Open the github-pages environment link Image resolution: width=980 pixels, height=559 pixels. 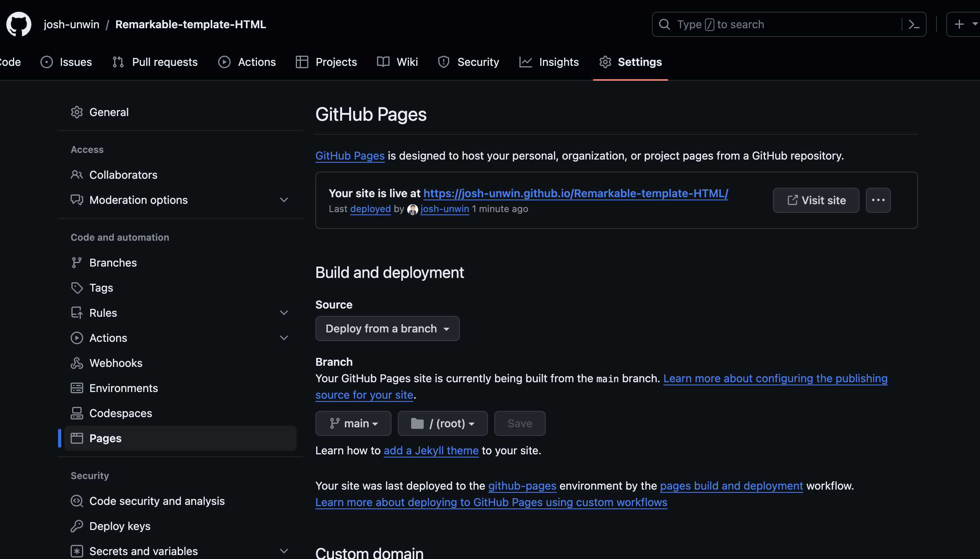[522, 486]
